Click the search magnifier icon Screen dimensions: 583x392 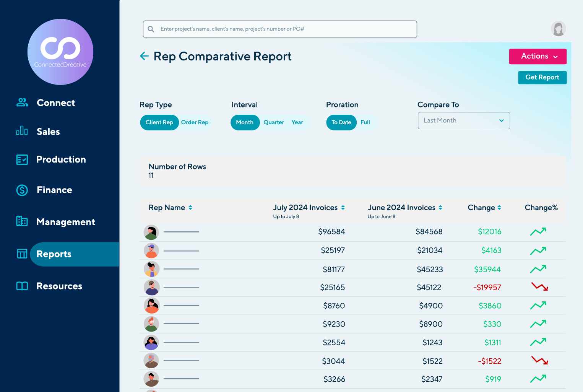[x=151, y=29]
